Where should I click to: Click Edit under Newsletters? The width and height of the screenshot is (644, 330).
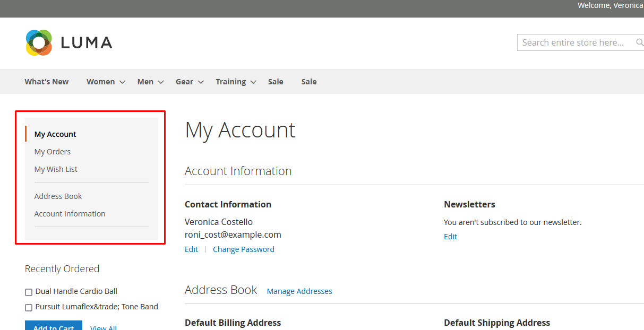tap(450, 237)
